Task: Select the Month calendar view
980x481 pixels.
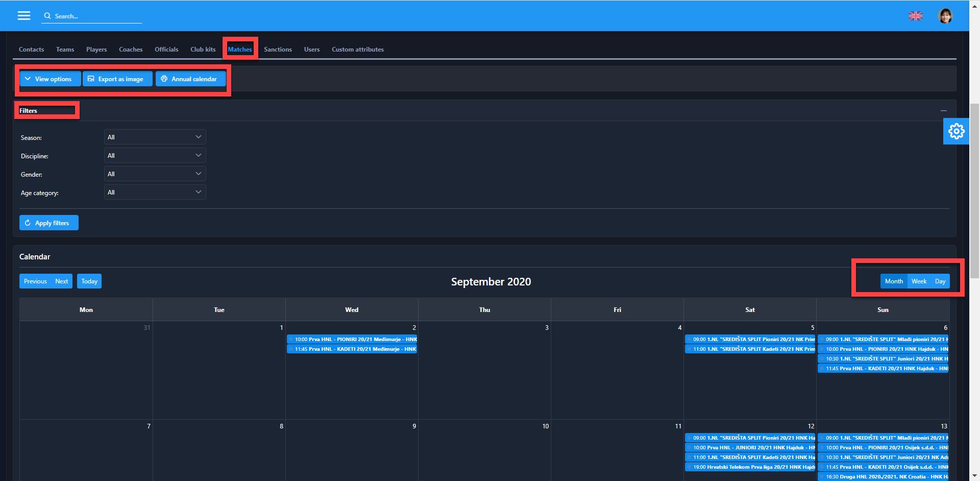Action: pyautogui.click(x=894, y=281)
